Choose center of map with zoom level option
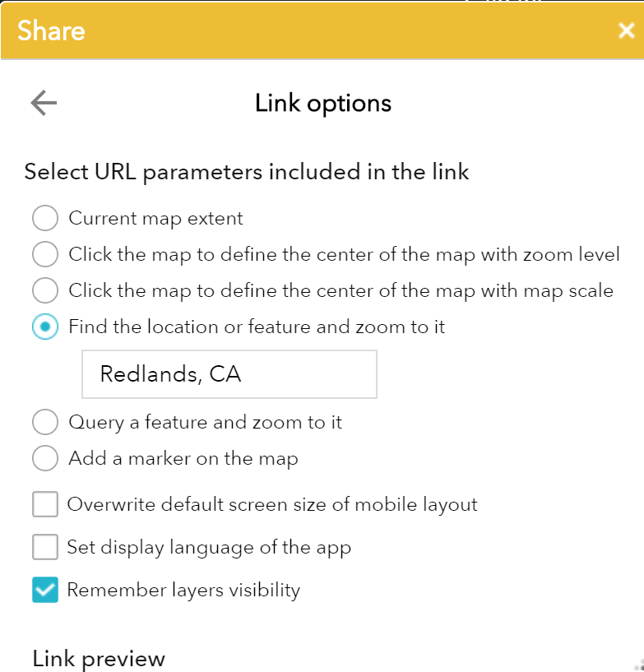The width and height of the screenshot is (644, 672). coord(45,254)
